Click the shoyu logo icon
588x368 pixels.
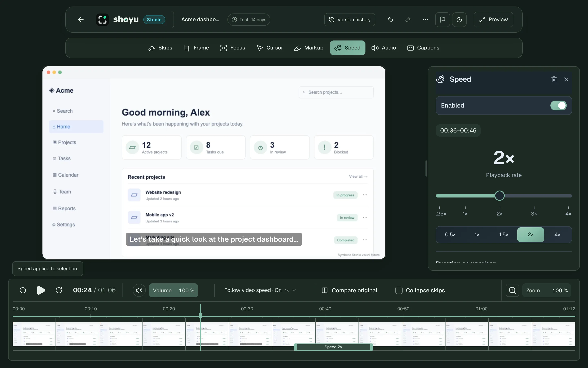(x=102, y=19)
